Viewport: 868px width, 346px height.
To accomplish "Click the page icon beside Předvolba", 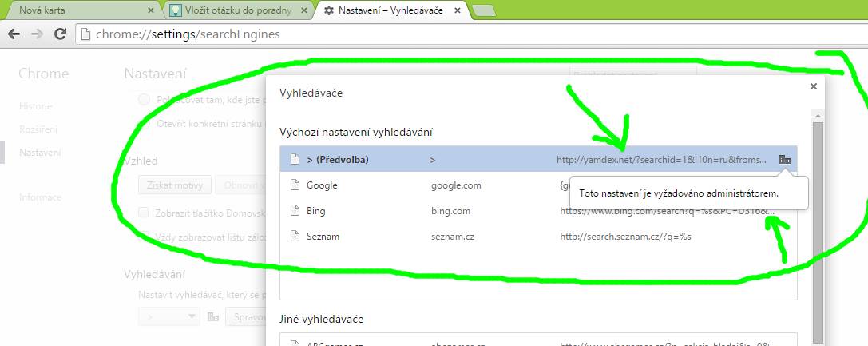I will click(295, 160).
